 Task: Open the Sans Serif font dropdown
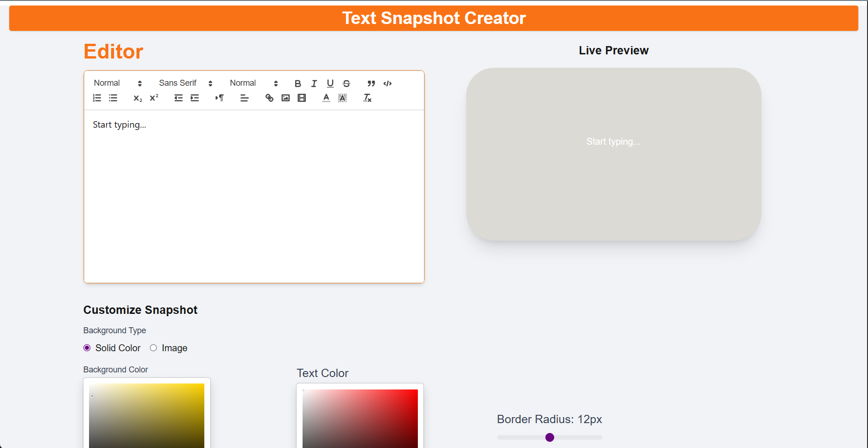pos(185,83)
